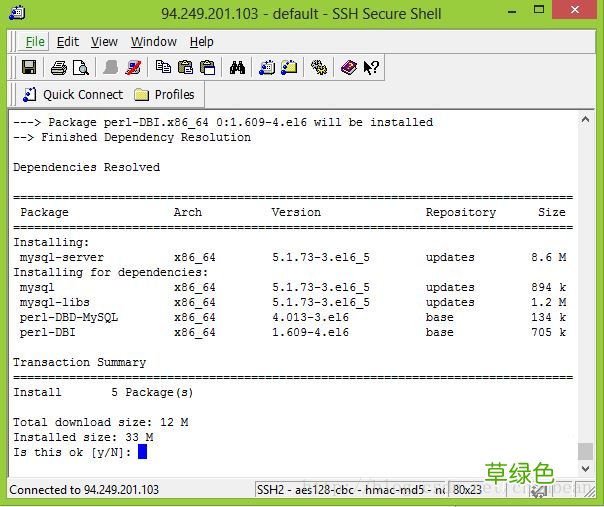Click '894 k' size value
Screen dimensions: 604x507
tap(549, 287)
